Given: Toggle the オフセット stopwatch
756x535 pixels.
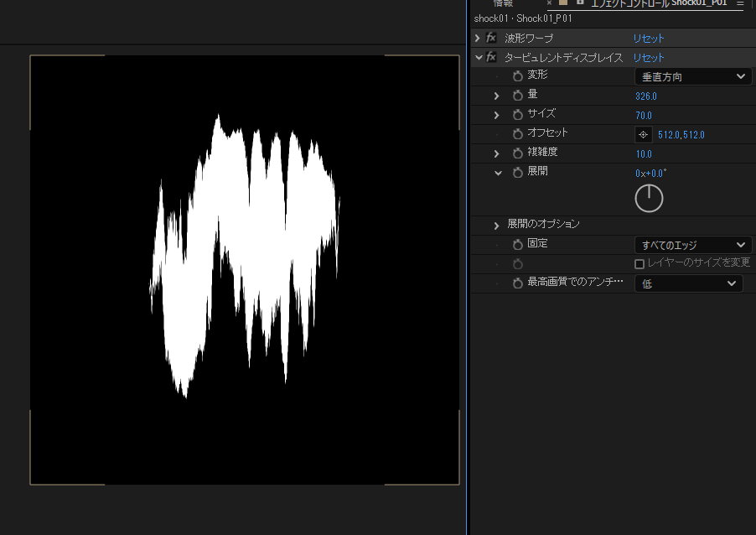Looking at the screenshot, I should click(x=517, y=134).
